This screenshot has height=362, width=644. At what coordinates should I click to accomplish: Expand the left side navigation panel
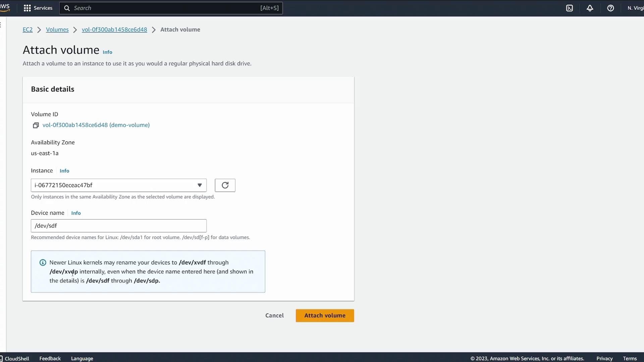coord(1,24)
